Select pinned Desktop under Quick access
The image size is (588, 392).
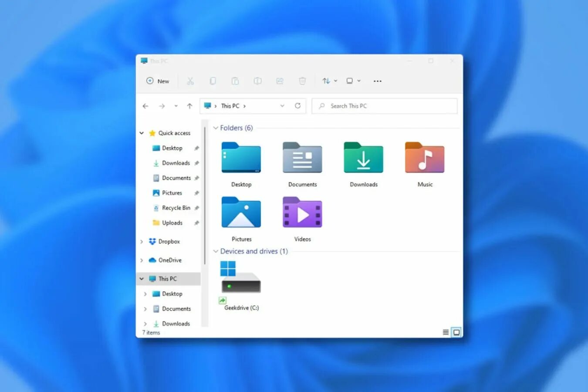[172, 148]
